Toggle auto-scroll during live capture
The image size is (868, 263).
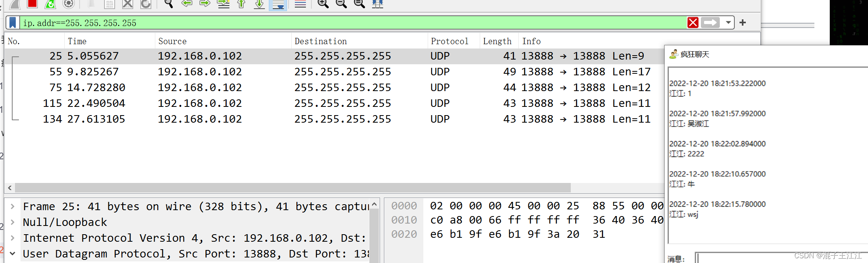[x=278, y=4]
